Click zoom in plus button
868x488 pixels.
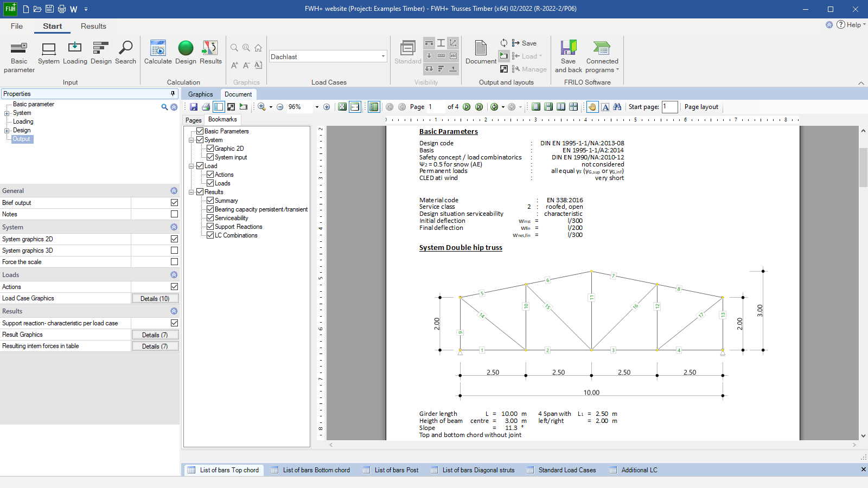click(x=327, y=107)
